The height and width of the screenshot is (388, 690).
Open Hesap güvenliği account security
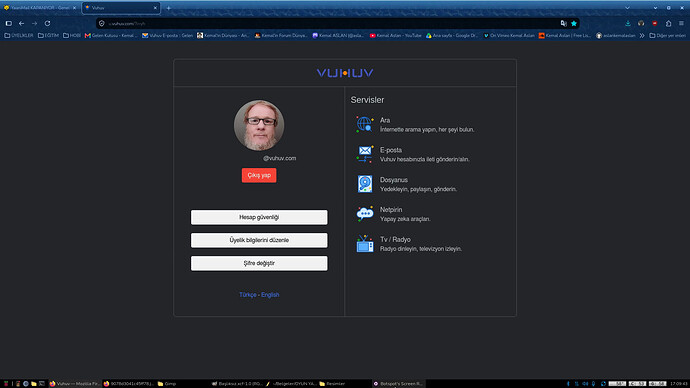[x=259, y=217]
